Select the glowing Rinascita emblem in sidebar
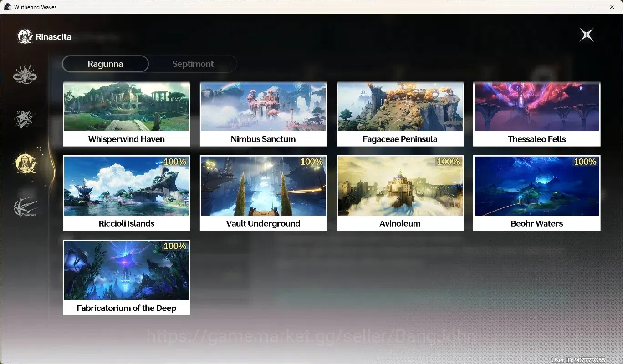This screenshot has height=364, width=623. (x=26, y=163)
